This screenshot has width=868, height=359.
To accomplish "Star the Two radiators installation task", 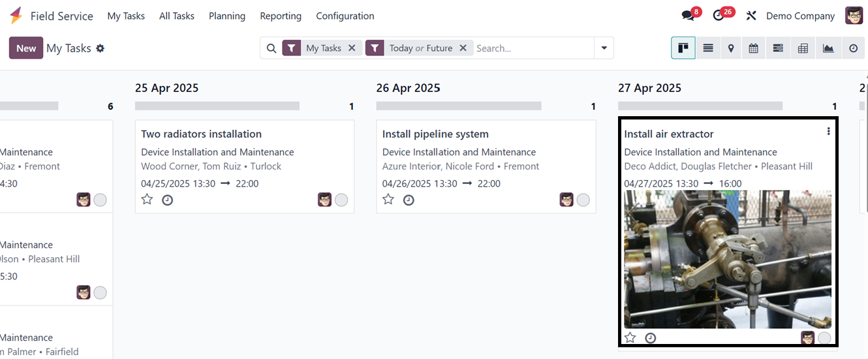I will pos(147,200).
